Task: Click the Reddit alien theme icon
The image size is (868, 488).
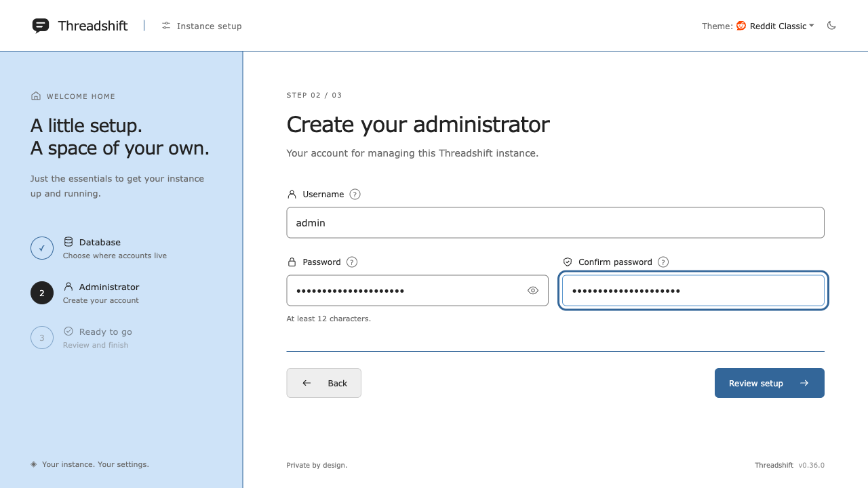Action: (741, 26)
